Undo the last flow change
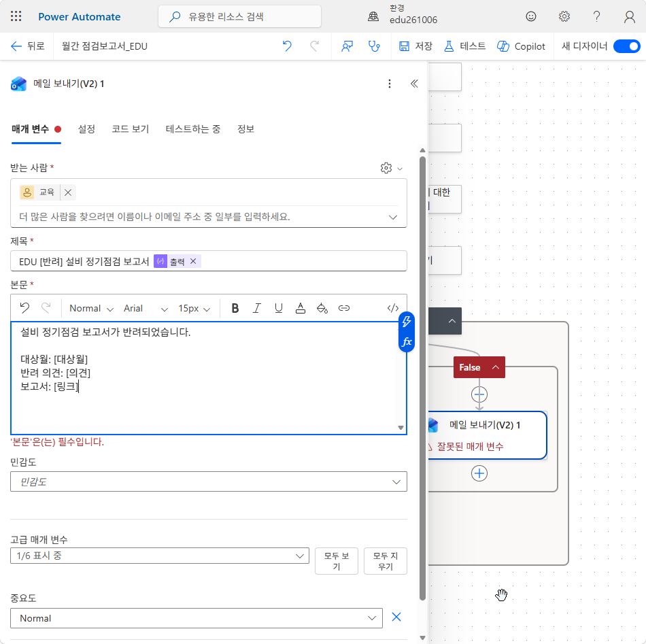 click(287, 46)
